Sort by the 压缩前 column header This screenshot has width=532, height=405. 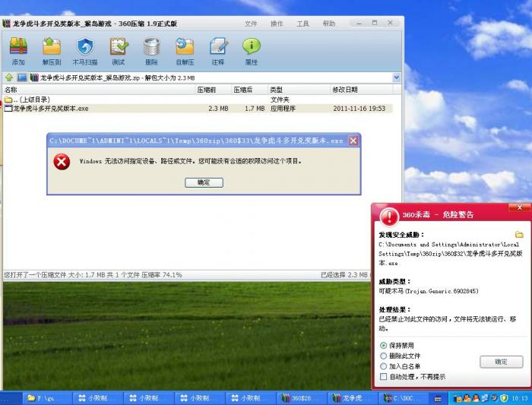pos(214,90)
